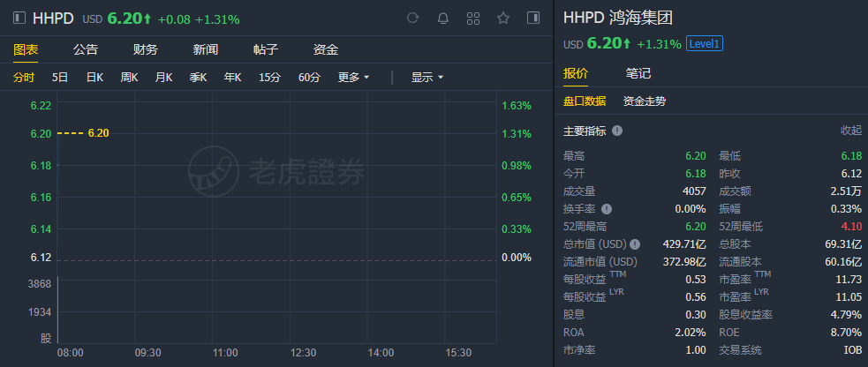Image resolution: width=868 pixels, height=367 pixels.
Task: Click left panel icon beside HHPD
Action: tap(19, 19)
